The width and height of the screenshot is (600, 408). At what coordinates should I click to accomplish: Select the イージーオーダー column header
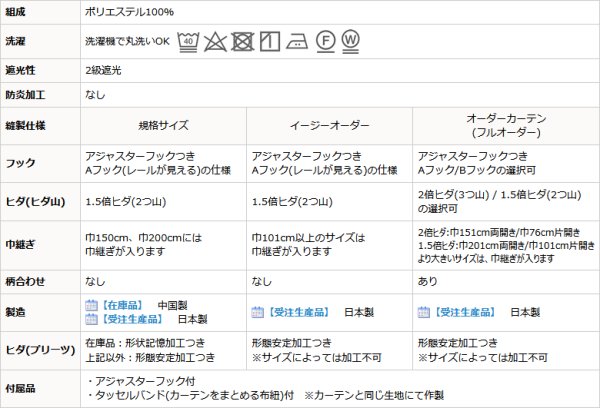click(x=329, y=127)
